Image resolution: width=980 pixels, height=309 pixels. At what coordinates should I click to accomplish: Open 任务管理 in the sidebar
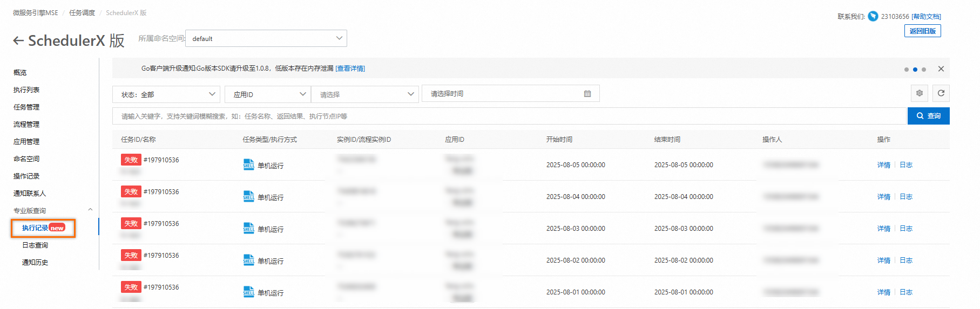pyautogui.click(x=26, y=107)
